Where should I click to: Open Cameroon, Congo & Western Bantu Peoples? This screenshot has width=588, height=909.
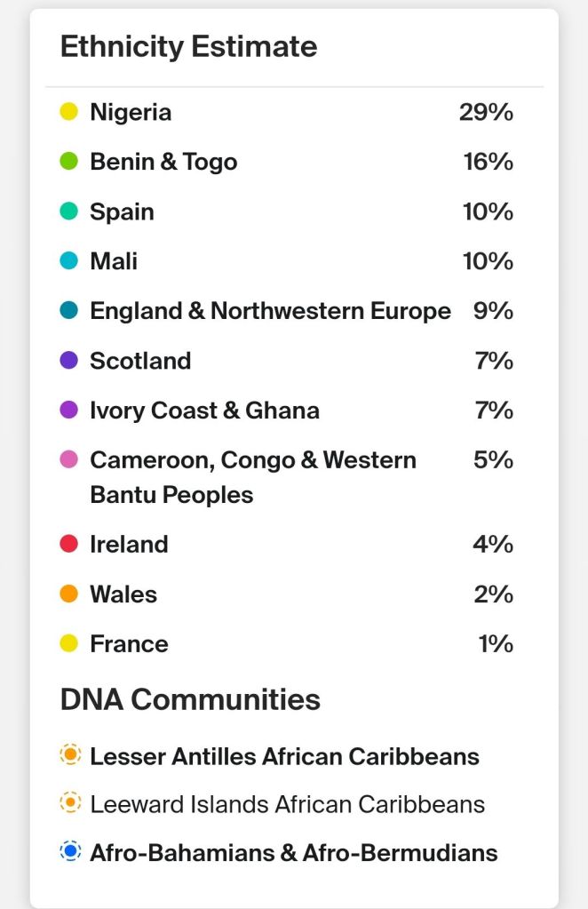(252, 477)
